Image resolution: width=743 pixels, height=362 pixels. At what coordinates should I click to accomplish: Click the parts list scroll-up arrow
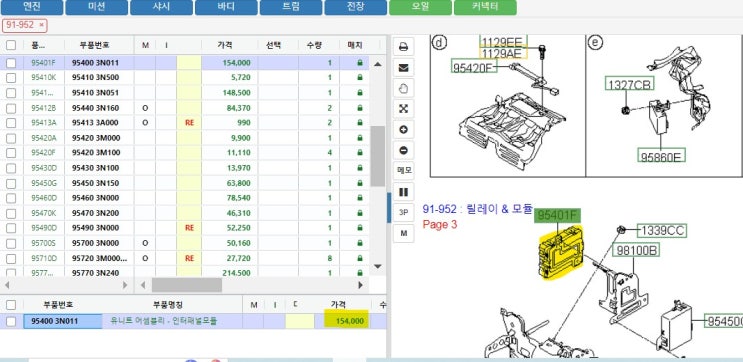378,63
